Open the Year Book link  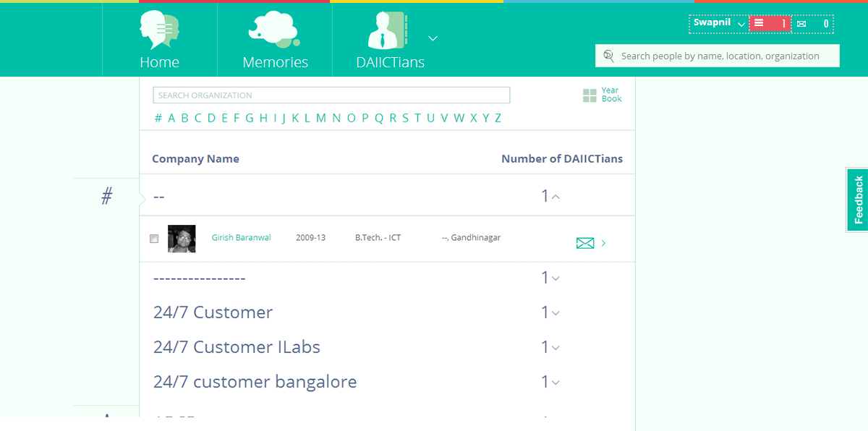coord(611,95)
